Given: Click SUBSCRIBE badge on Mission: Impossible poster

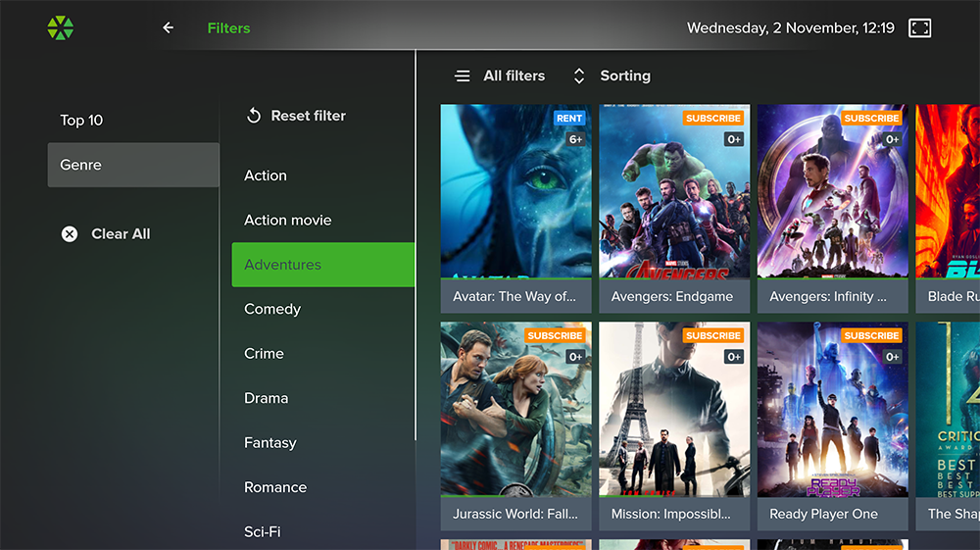Looking at the screenshot, I should [x=713, y=335].
